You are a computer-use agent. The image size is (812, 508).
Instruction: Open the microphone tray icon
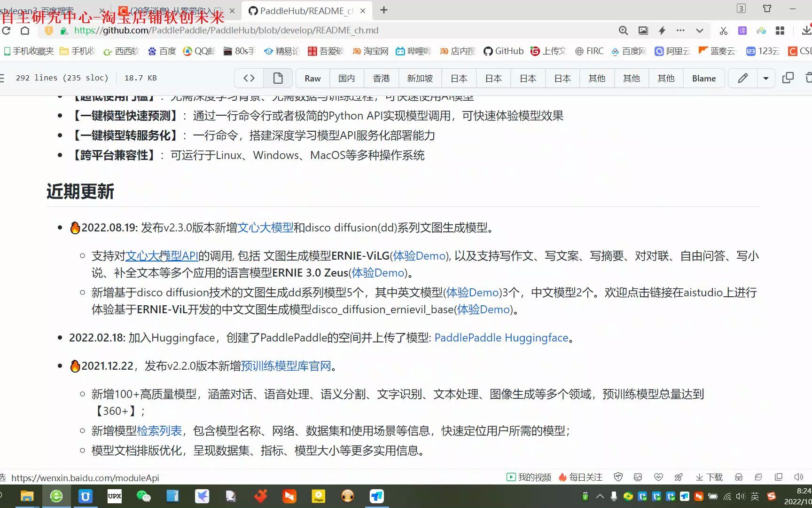[614, 496]
